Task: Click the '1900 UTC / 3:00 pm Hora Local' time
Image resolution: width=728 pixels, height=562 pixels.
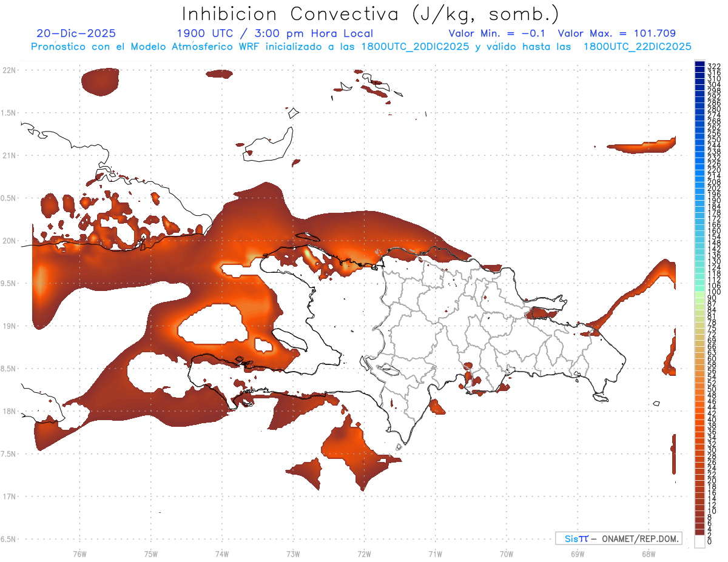Action: tap(275, 33)
